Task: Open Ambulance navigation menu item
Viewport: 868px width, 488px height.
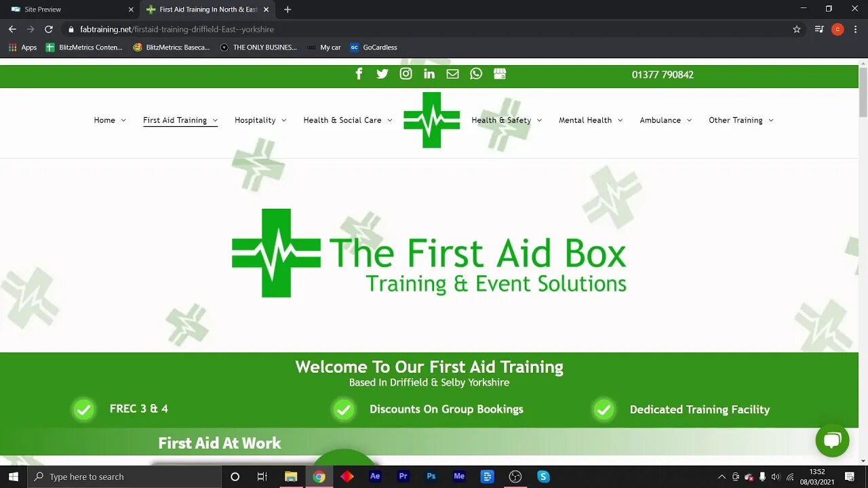Action: pos(660,120)
